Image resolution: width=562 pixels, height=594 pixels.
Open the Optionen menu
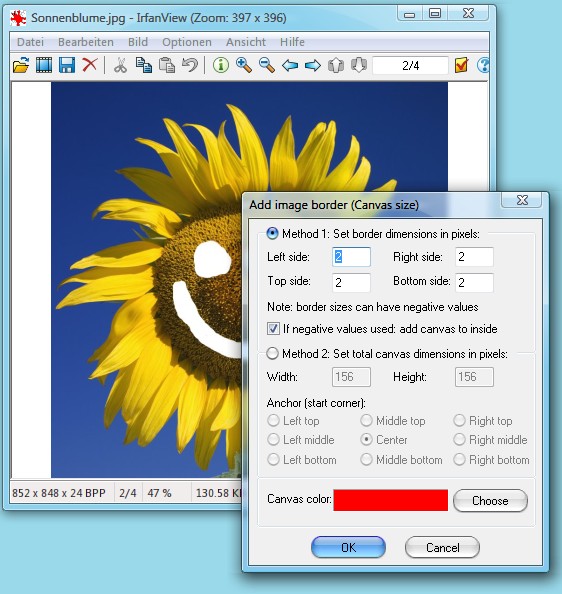(x=187, y=42)
